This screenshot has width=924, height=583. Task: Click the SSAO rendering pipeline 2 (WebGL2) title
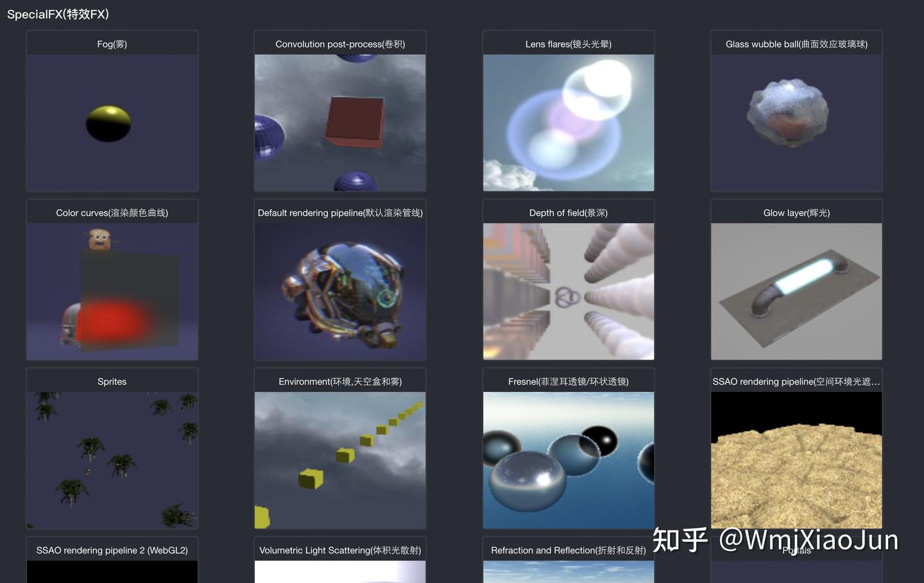[112, 550]
